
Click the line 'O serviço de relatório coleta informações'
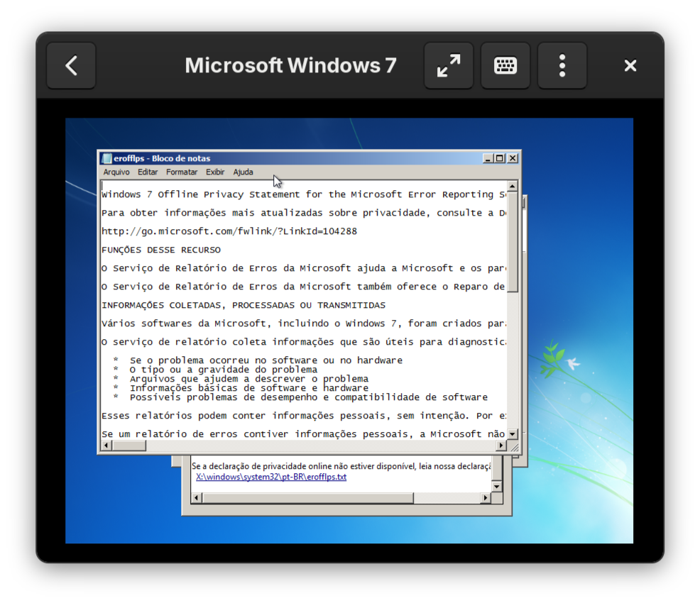(x=304, y=342)
